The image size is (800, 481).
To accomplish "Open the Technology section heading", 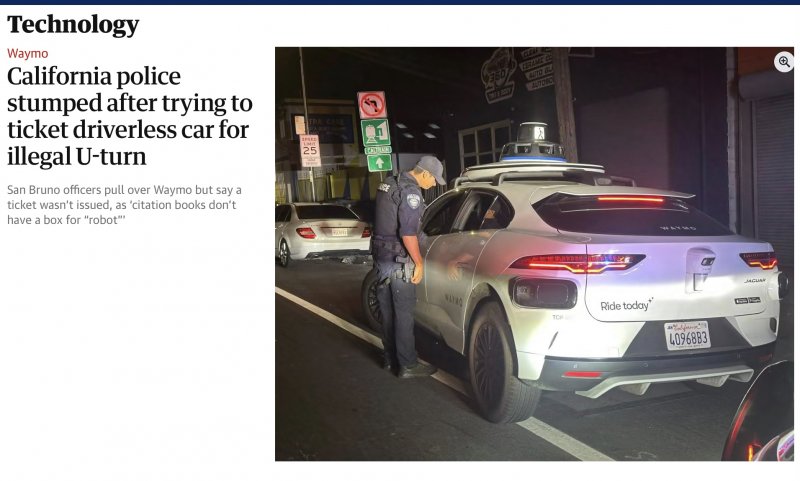I will pyautogui.click(x=73, y=24).
